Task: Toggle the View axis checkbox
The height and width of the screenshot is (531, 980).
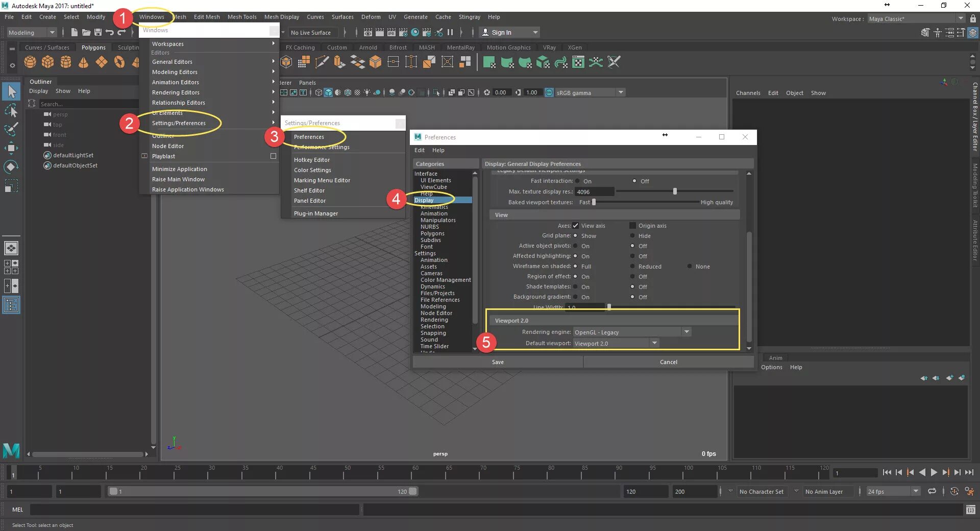Action: [576, 226]
